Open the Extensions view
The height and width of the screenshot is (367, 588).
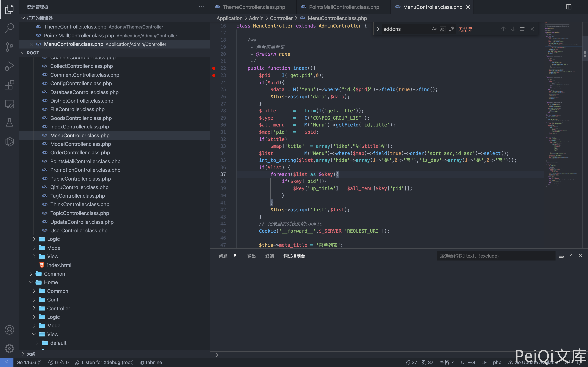(x=9, y=85)
